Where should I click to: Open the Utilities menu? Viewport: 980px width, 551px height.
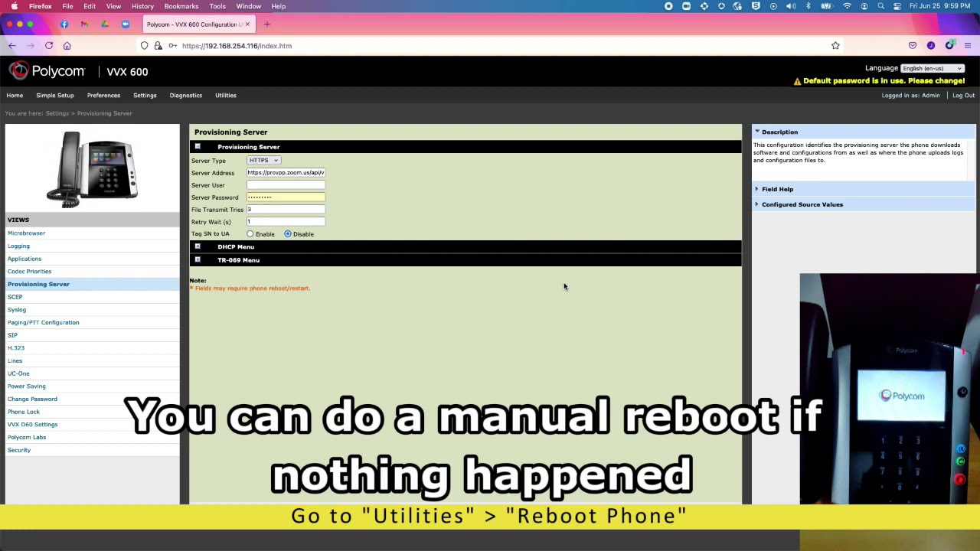click(x=226, y=96)
